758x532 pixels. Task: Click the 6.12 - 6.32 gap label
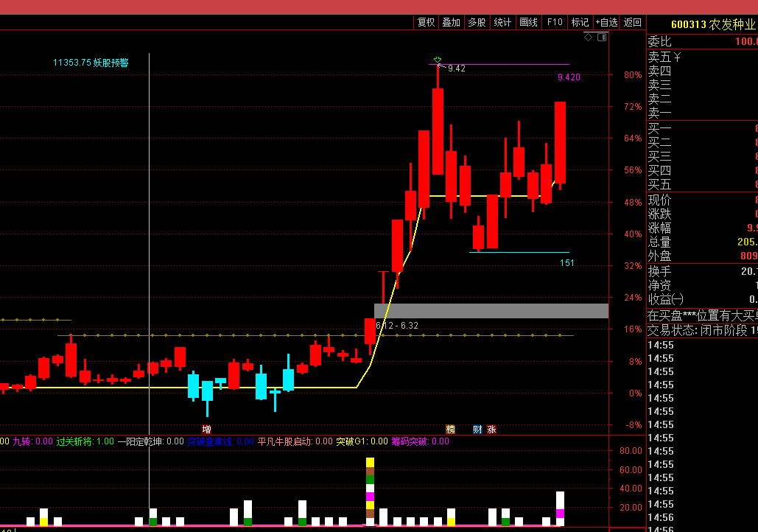tap(397, 326)
